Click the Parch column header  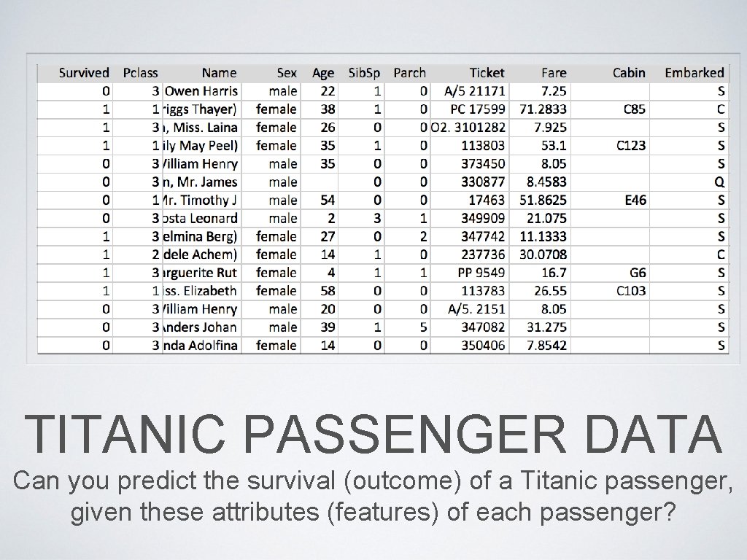coord(409,73)
